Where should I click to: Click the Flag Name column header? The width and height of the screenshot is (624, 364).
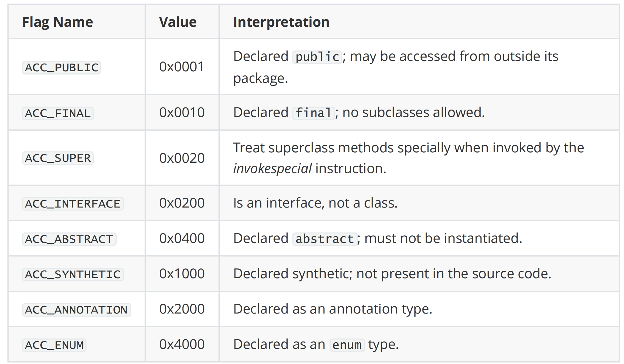pos(58,22)
